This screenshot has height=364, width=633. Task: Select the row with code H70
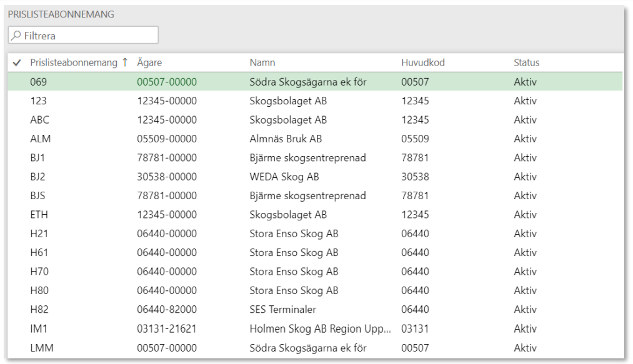coord(315,271)
